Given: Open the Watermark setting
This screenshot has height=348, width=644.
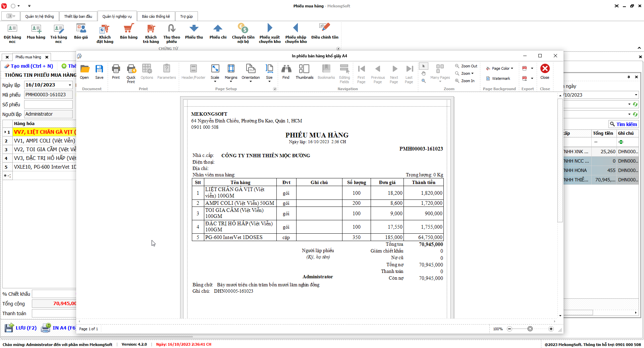Looking at the screenshot, I should (x=498, y=78).
